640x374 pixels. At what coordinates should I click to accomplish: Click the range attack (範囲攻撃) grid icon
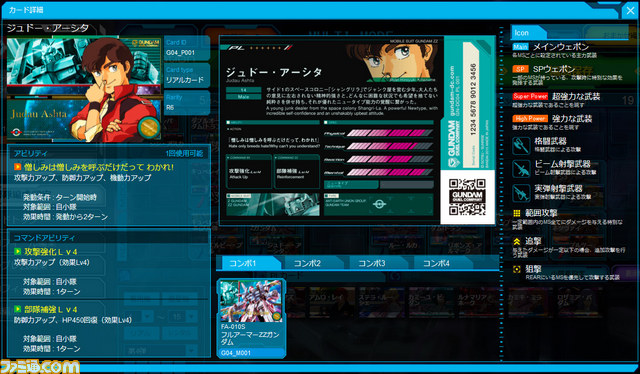(x=517, y=213)
